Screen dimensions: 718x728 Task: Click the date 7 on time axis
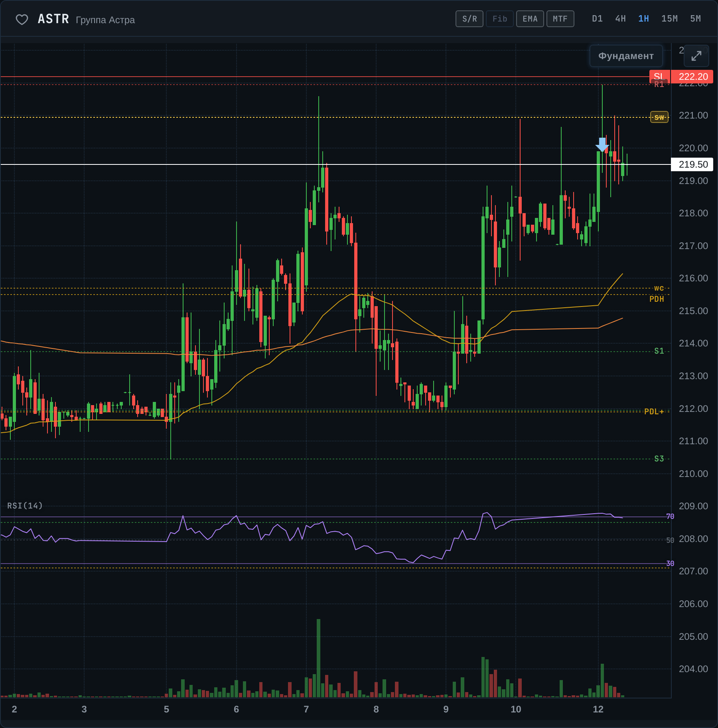tap(306, 709)
